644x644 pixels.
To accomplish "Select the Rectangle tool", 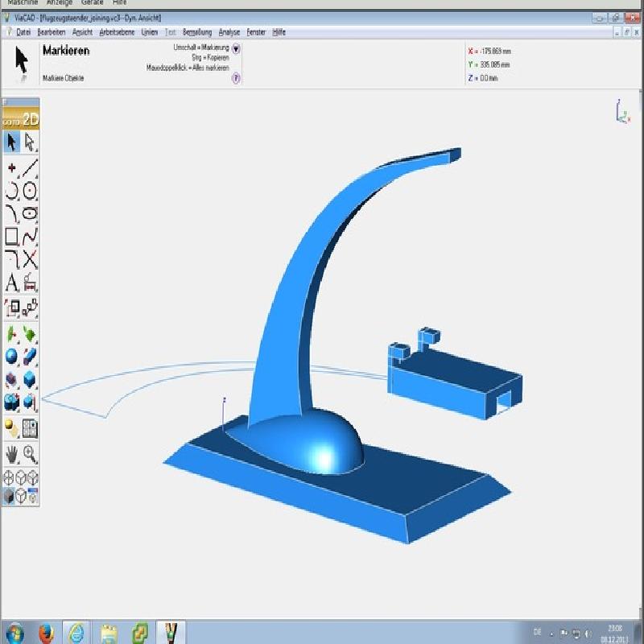I will pos(11,237).
